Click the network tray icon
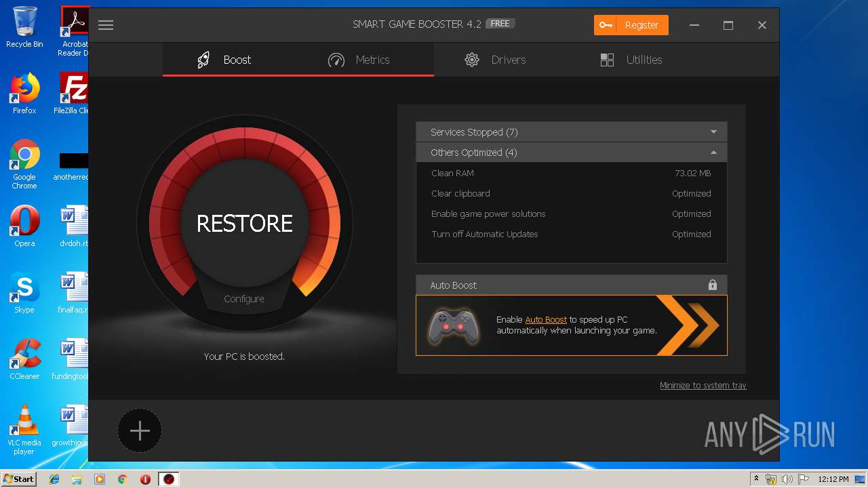The width and height of the screenshot is (868, 488). click(x=771, y=479)
